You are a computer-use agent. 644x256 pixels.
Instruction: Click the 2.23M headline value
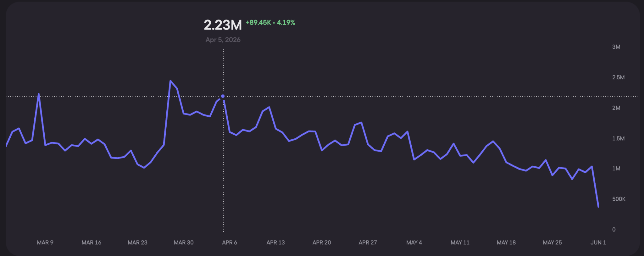pos(223,25)
